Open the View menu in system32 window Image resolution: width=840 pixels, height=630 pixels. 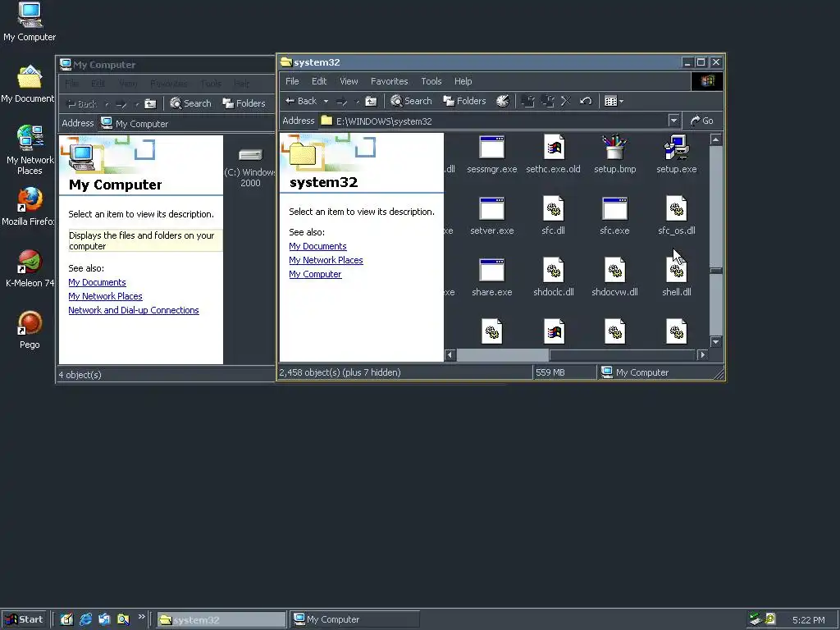click(348, 81)
